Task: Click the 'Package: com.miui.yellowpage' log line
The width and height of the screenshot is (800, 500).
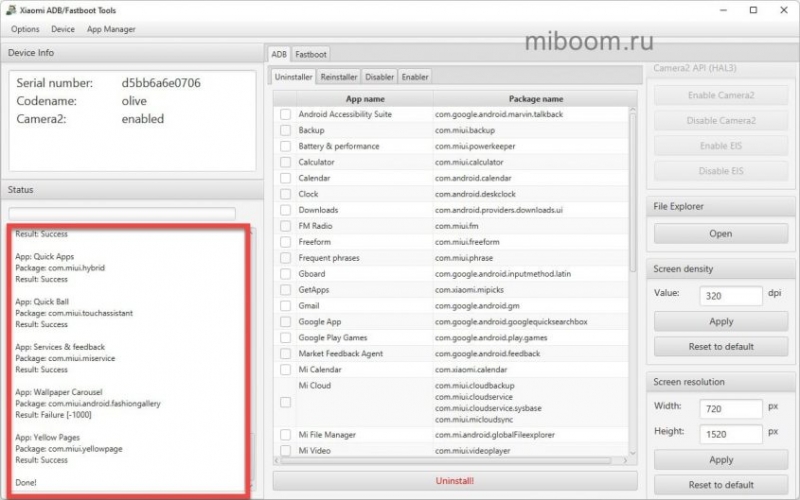Action: click(x=69, y=448)
